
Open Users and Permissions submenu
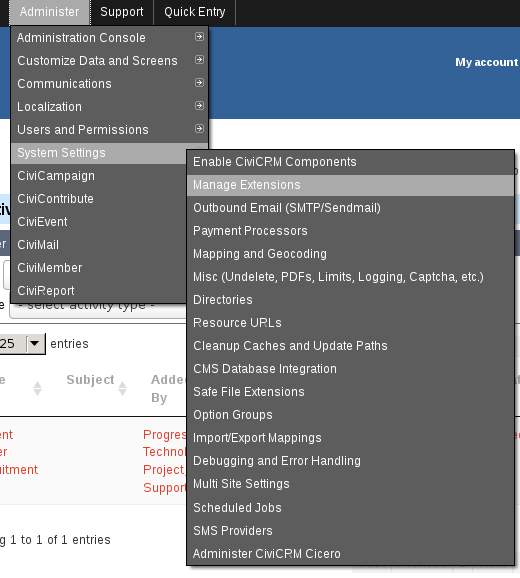109,130
